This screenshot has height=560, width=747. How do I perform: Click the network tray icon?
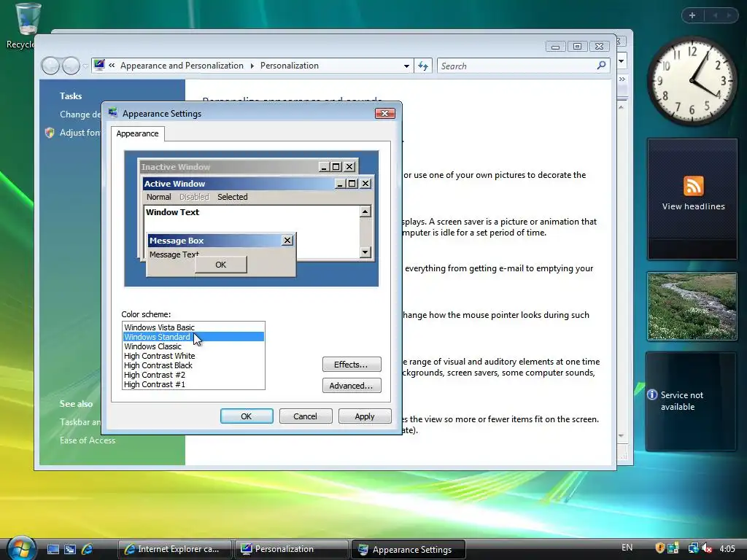coord(694,548)
